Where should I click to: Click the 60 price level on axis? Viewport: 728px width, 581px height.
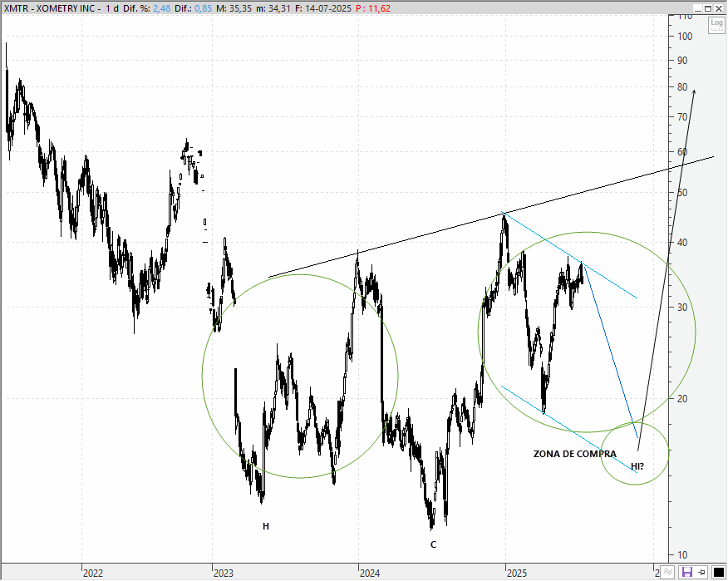682,151
